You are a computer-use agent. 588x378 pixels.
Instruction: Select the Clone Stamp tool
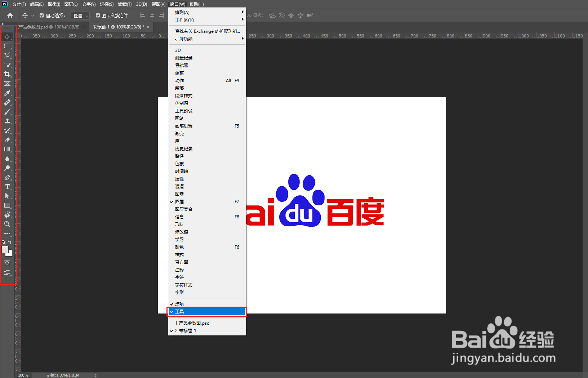click(7, 121)
